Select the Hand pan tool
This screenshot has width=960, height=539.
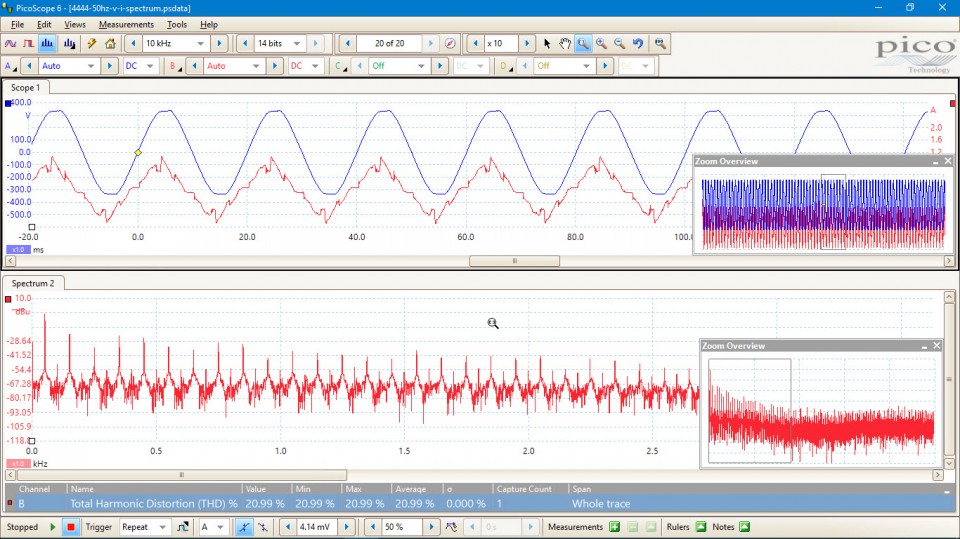coord(565,44)
